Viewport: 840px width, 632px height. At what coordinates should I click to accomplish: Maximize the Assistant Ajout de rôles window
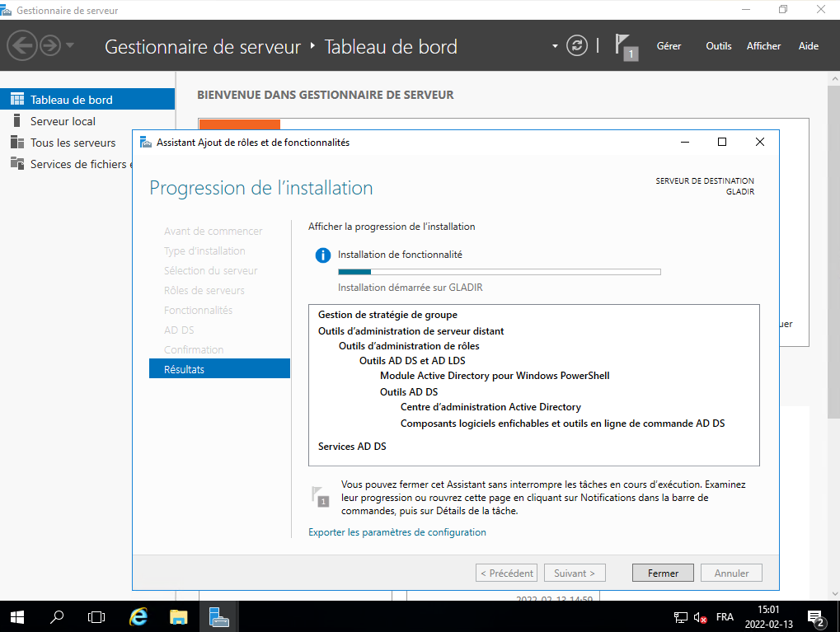(721, 142)
